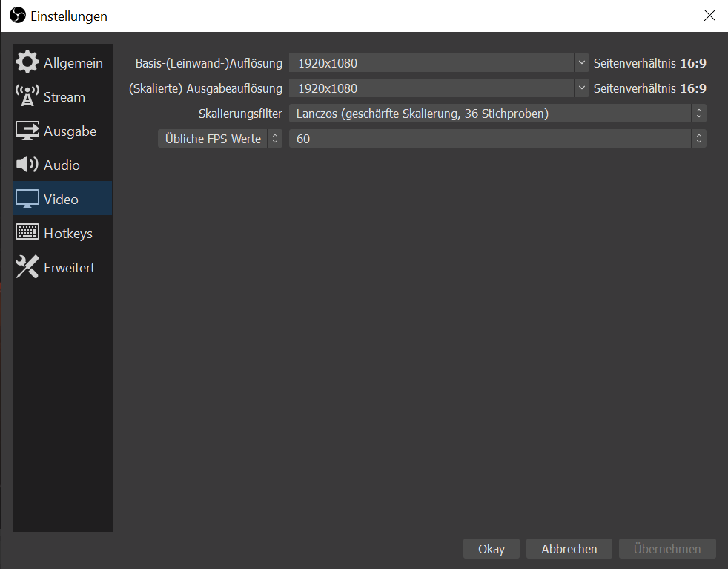Click the Allgemein gear icon
This screenshot has width=728, height=569.
tap(27, 62)
